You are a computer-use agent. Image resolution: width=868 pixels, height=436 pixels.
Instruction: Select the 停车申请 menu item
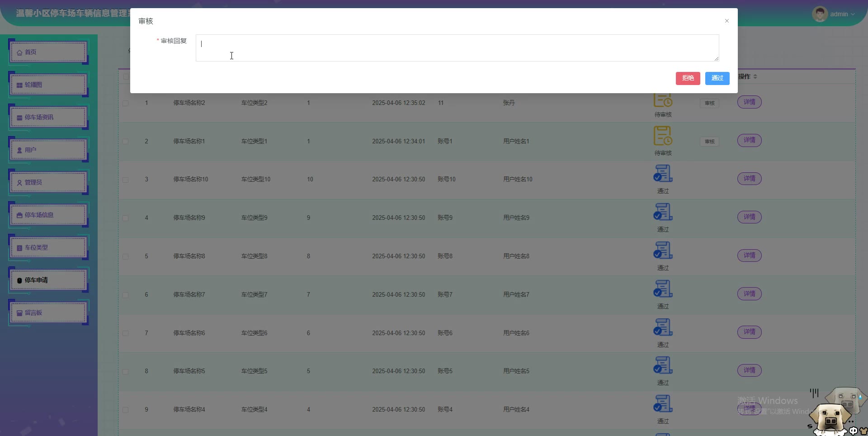tap(48, 280)
